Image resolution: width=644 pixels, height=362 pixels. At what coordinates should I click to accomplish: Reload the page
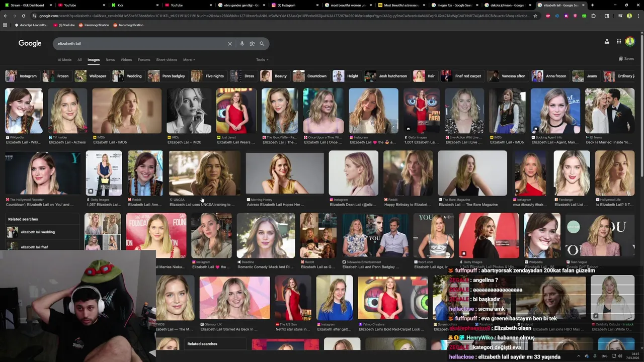click(x=23, y=16)
